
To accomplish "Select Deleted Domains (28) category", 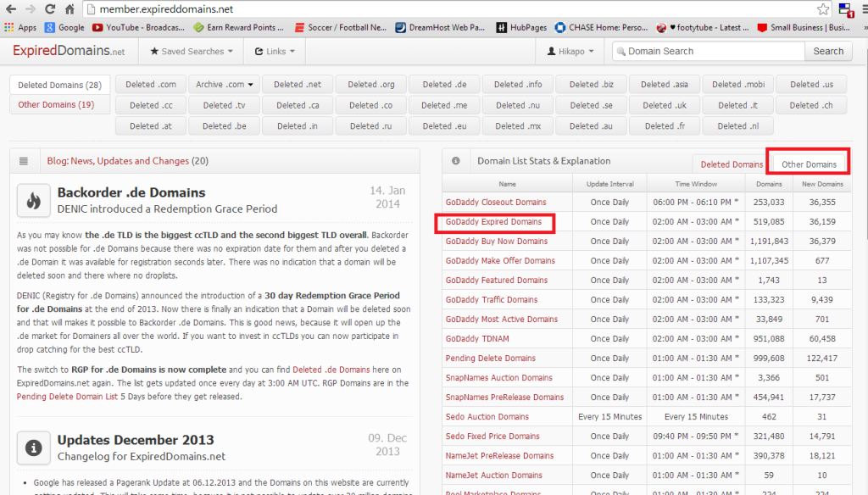I will click(60, 86).
